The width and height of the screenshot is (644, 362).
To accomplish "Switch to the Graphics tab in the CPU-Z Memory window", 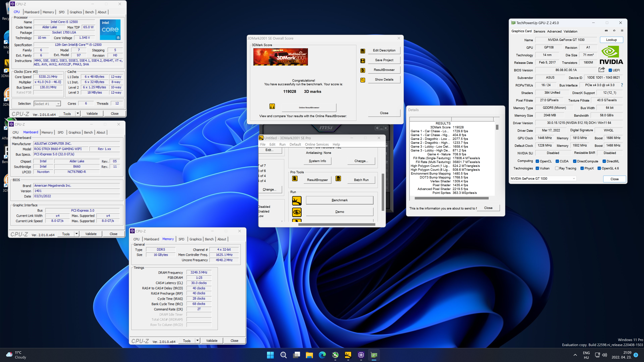I will [x=195, y=239].
